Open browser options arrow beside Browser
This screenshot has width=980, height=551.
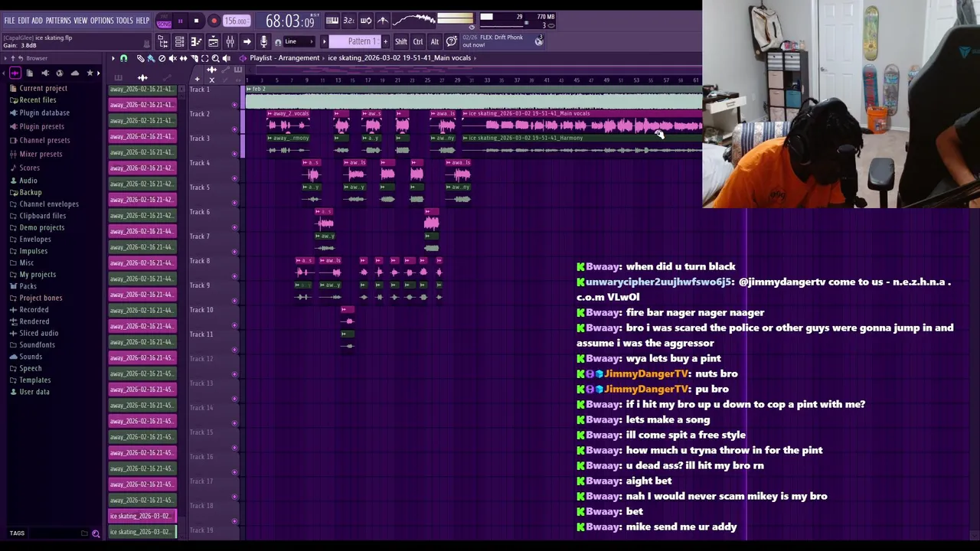pos(5,58)
